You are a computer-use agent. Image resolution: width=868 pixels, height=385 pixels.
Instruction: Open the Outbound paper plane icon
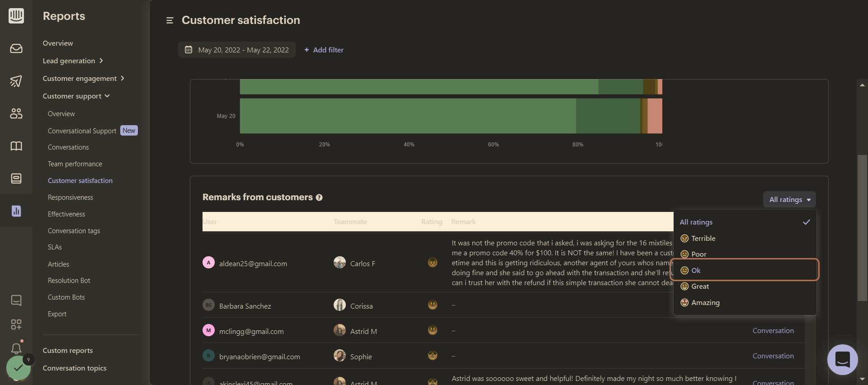[x=16, y=81]
